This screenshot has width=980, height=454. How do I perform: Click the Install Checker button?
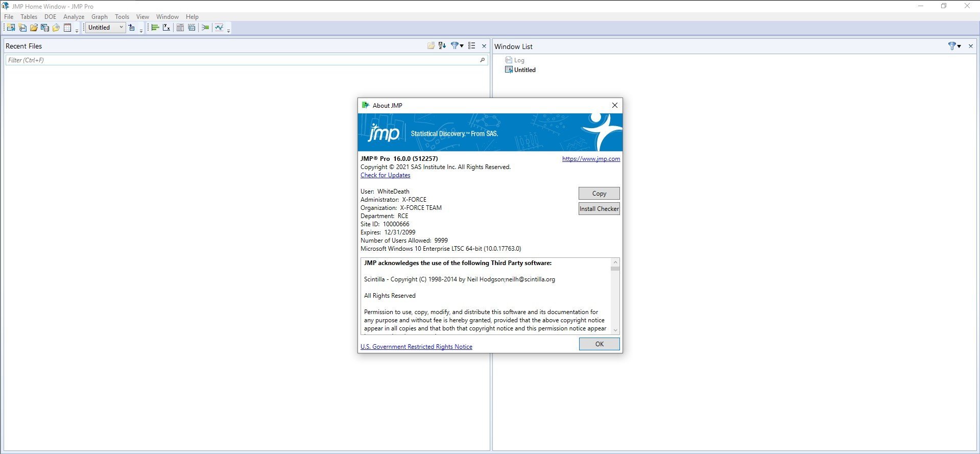[x=599, y=209]
